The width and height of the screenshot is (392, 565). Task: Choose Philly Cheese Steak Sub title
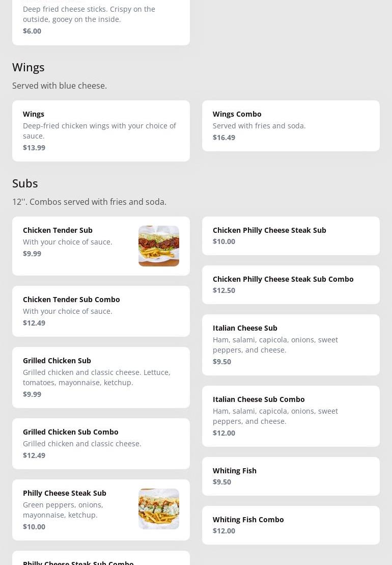[65, 493]
